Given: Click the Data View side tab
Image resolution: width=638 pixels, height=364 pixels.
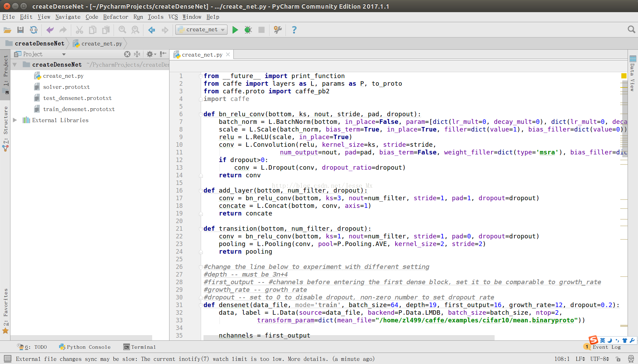Looking at the screenshot, I should [x=632, y=74].
